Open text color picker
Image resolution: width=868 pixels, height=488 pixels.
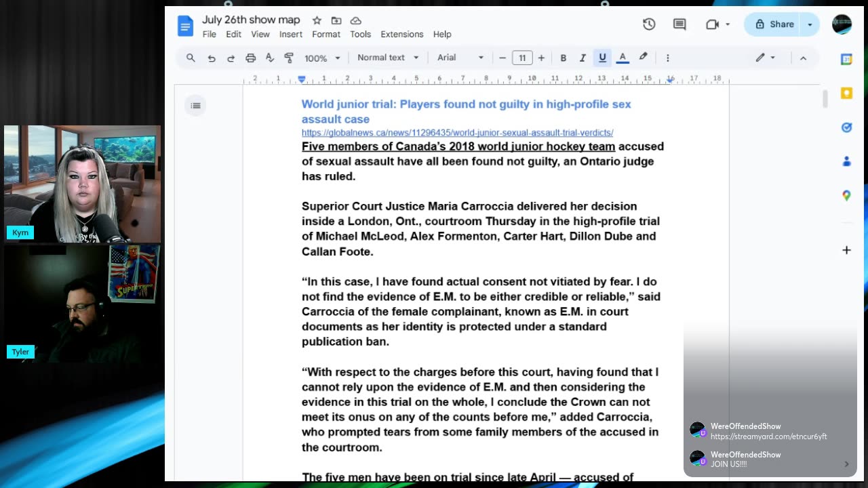[623, 58]
